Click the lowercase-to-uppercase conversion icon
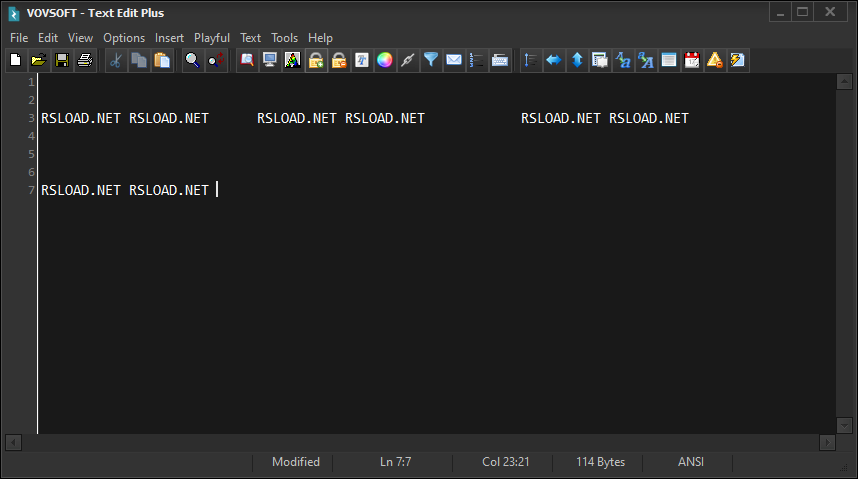Image resolution: width=858 pixels, height=479 pixels. pos(646,60)
